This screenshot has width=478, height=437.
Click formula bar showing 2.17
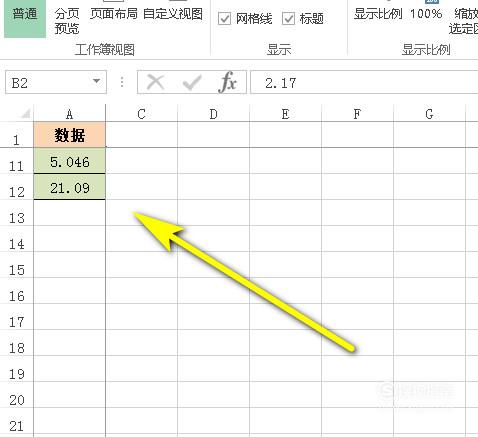364,82
